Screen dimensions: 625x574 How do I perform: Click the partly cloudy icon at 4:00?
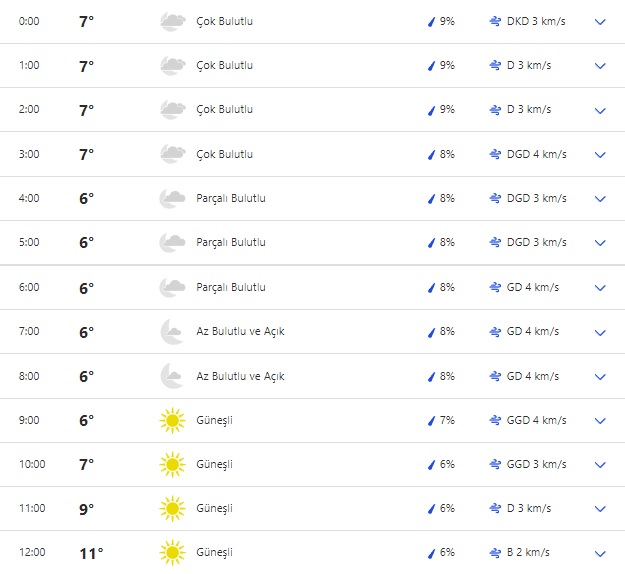[x=172, y=198]
